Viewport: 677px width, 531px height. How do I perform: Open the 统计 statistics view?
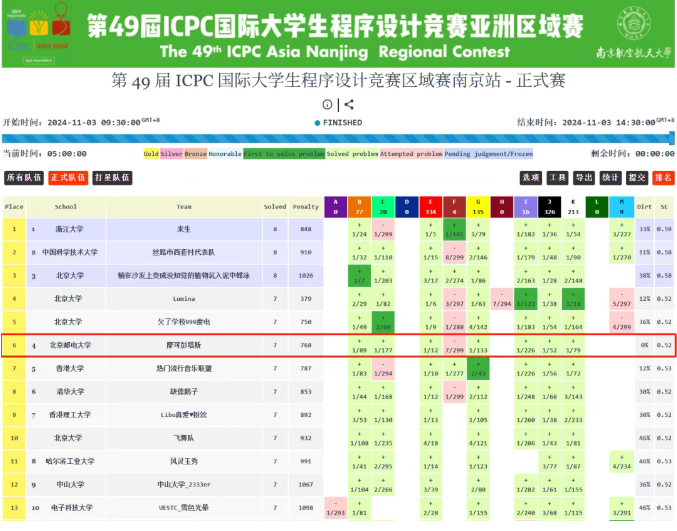point(611,177)
